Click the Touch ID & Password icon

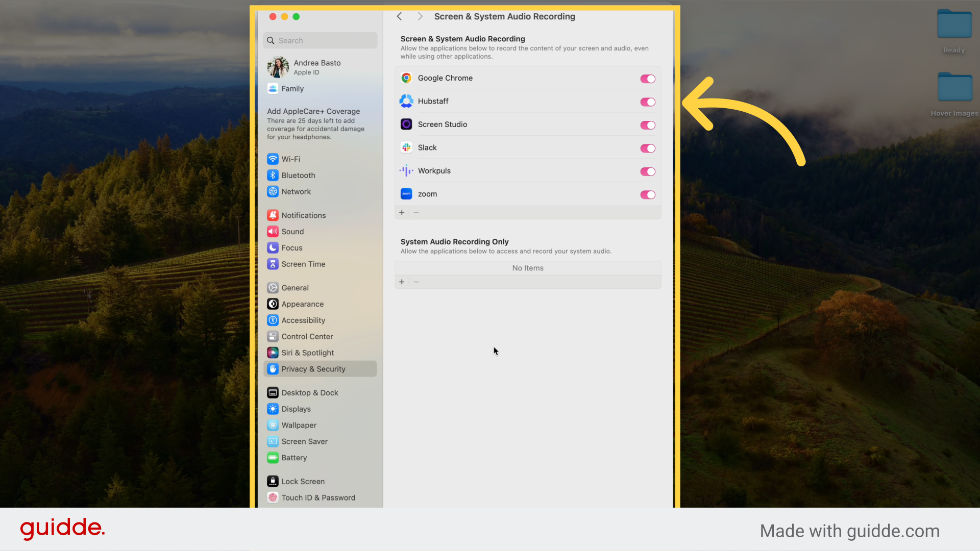[273, 498]
